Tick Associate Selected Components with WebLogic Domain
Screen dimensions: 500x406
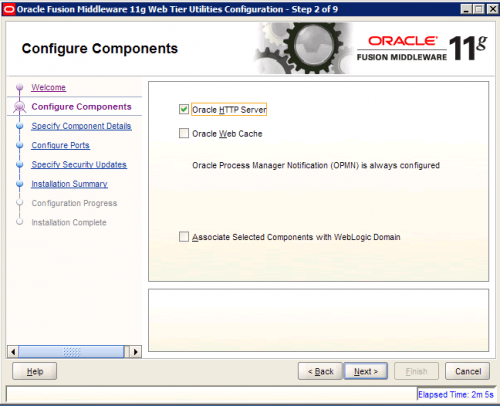point(184,237)
